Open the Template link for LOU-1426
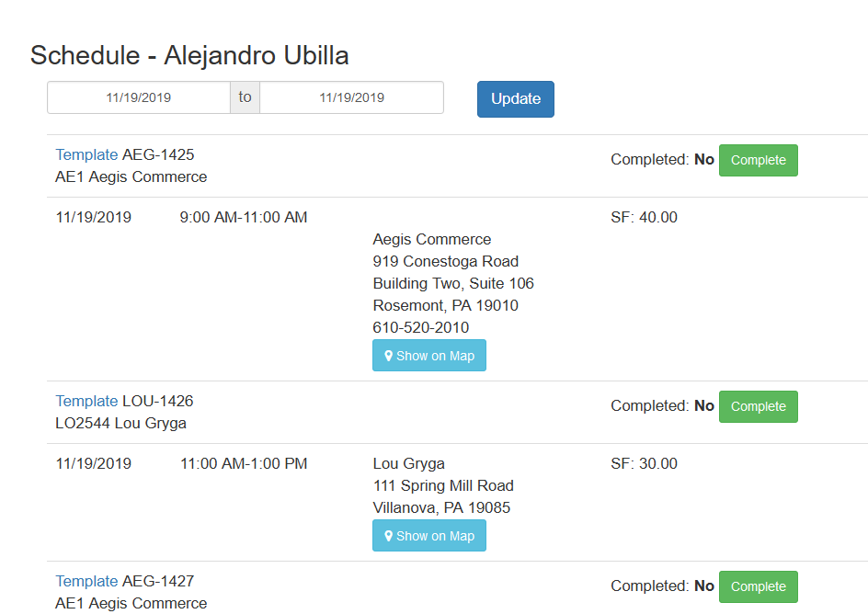 (x=86, y=401)
